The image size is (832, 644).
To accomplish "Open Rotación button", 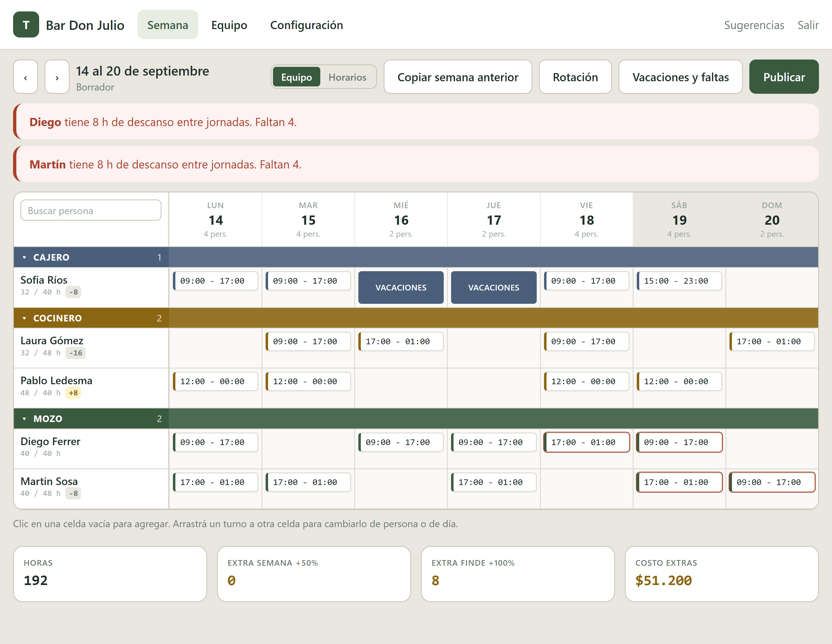I will click(x=575, y=77).
